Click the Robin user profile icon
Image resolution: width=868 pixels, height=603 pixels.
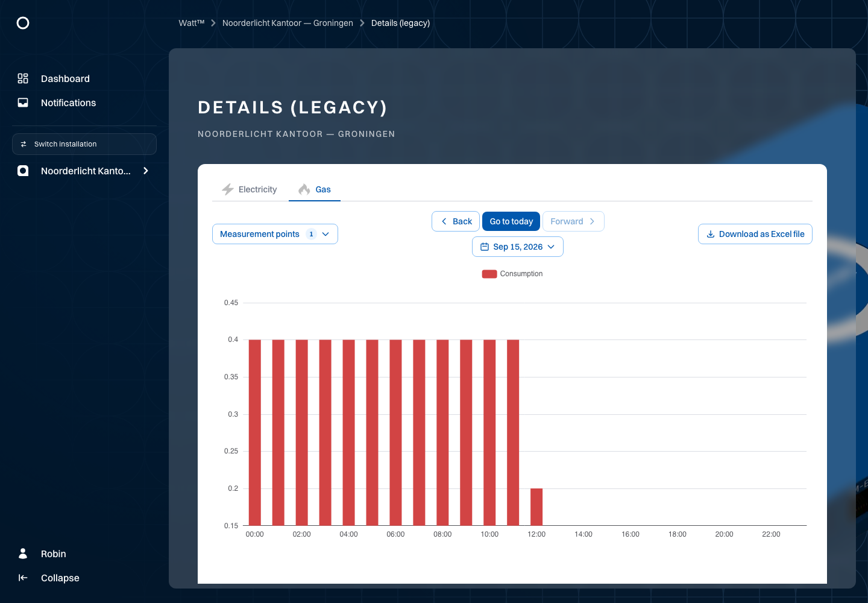pos(23,553)
